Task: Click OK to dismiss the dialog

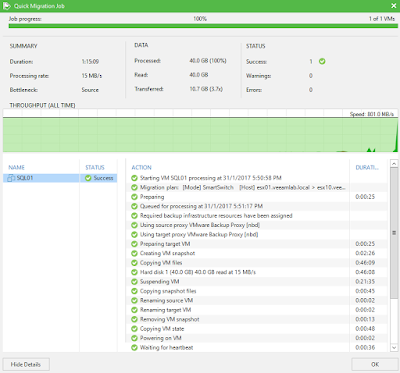Action: click(x=375, y=364)
